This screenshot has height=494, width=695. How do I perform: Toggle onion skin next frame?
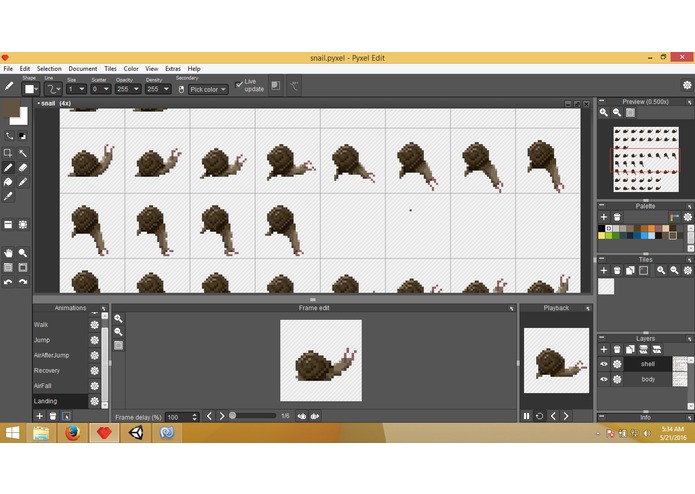pyautogui.click(x=315, y=416)
